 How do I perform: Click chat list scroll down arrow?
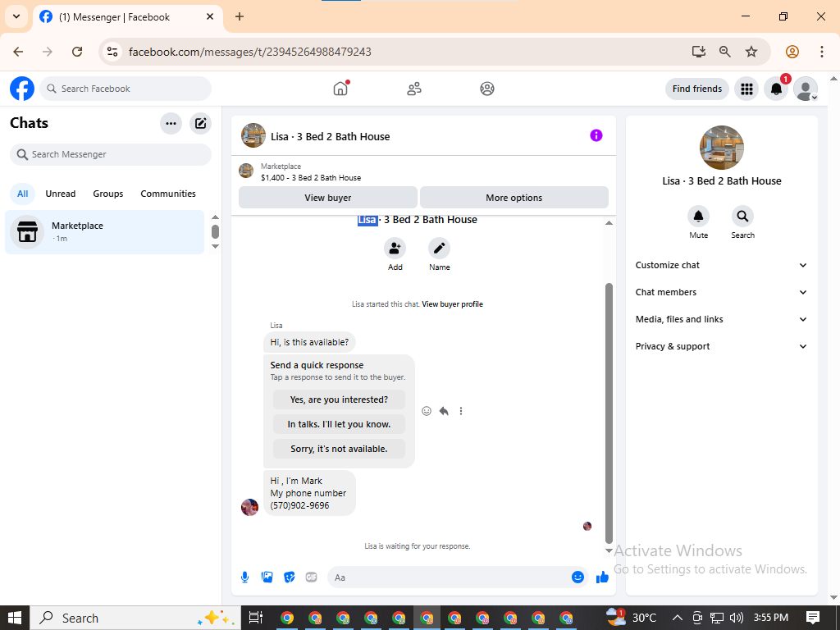216,246
